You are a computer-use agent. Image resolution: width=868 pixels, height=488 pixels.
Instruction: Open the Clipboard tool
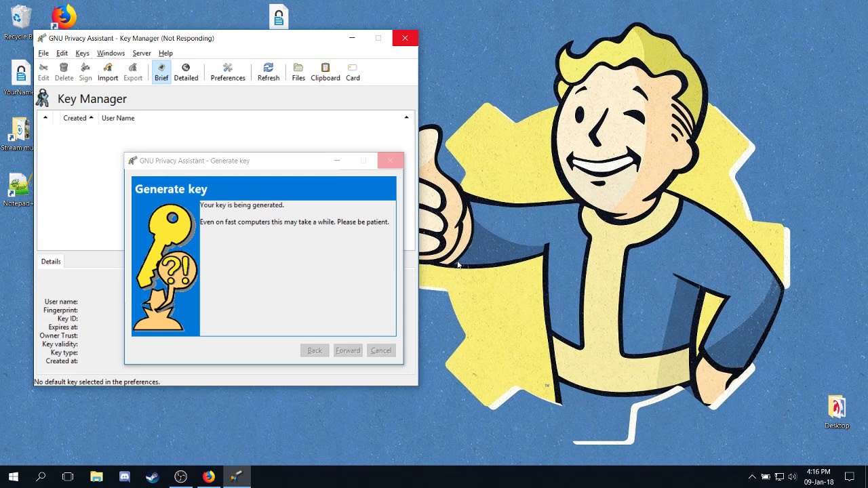(325, 72)
